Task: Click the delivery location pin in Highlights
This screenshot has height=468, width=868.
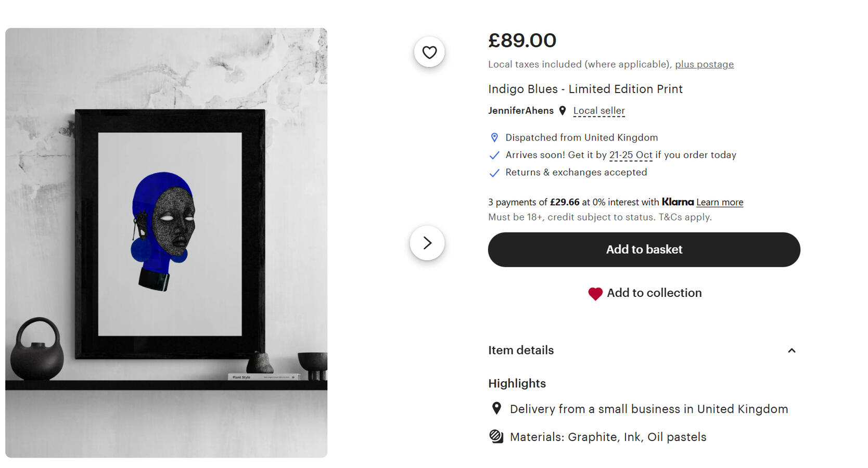Action: (x=496, y=409)
